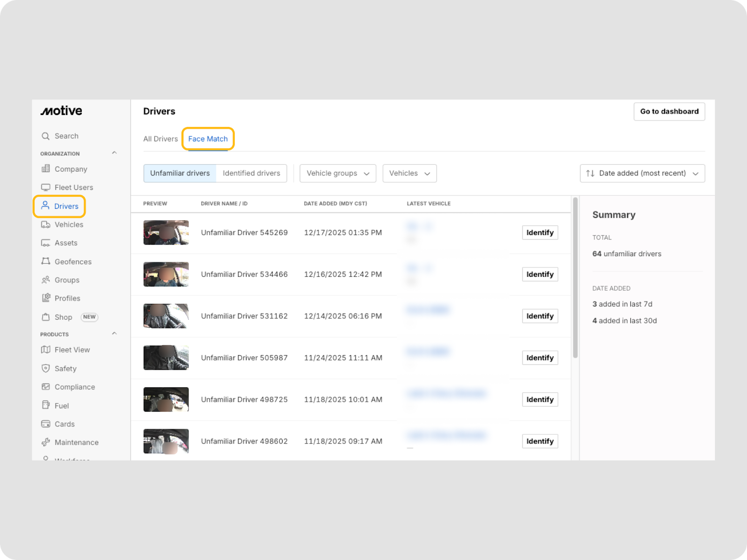Click the Safety shield icon
This screenshot has height=560, width=747.
pyautogui.click(x=45, y=368)
